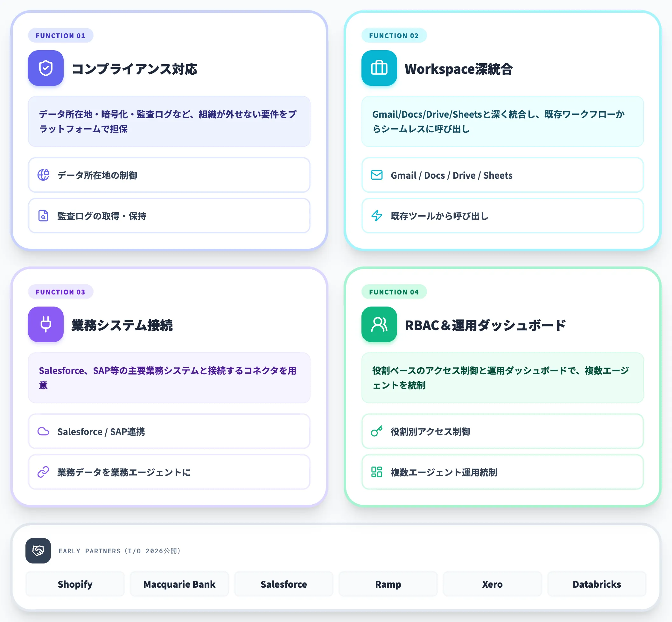Click the file-search icon in 監査ログの取得・保持 row
The image size is (672, 622).
pos(43,216)
